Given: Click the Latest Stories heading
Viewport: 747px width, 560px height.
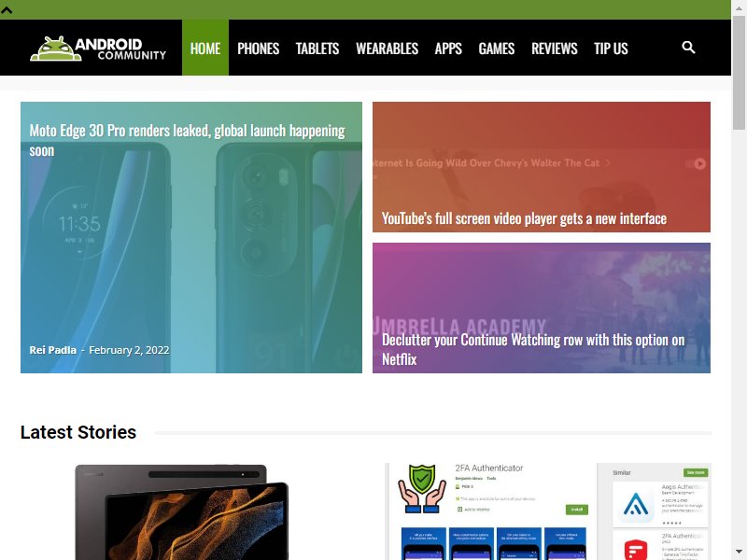Looking at the screenshot, I should click(x=78, y=432).
